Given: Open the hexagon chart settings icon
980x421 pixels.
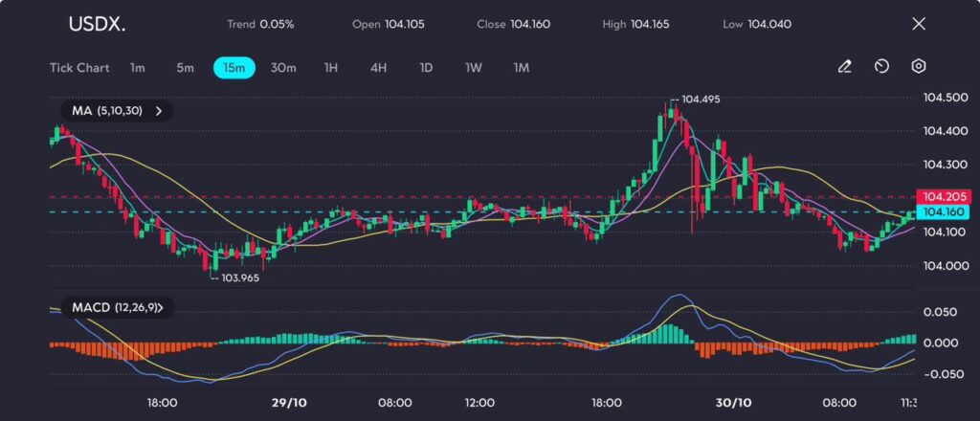Looking at the screenshot, I should click(919, 67).
